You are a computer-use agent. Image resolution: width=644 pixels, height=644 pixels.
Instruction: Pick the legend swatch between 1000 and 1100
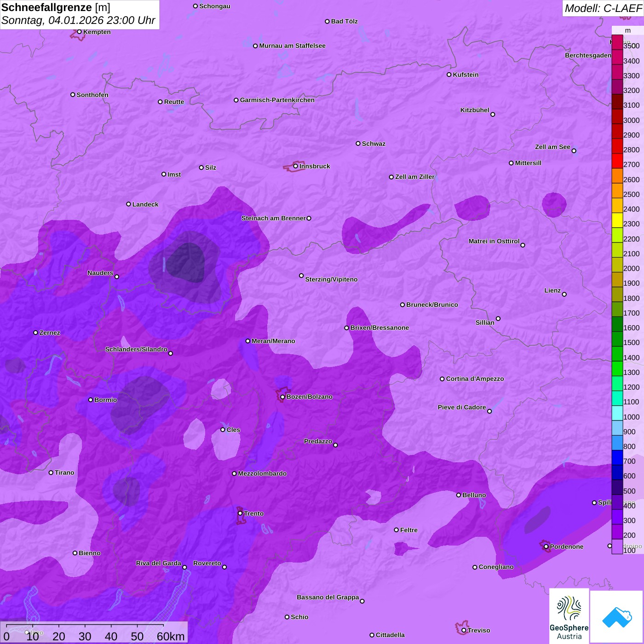point(617,413)
